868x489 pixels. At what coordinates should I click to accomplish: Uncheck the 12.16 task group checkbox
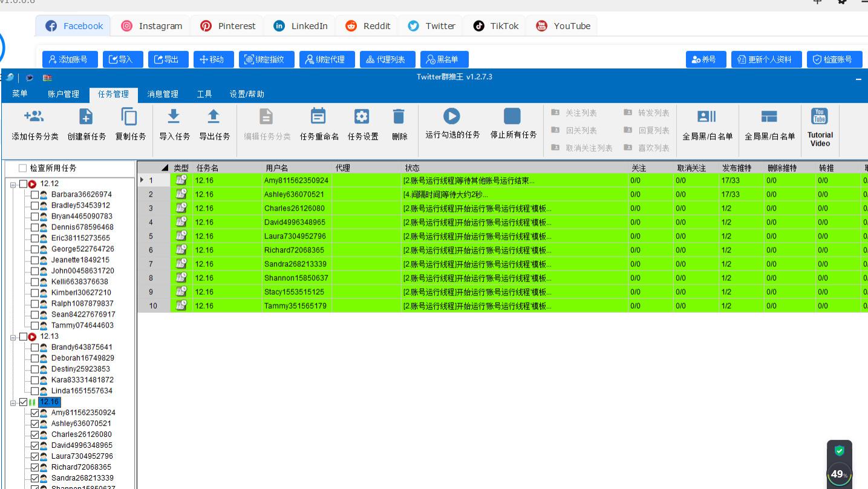pos(24,402)
